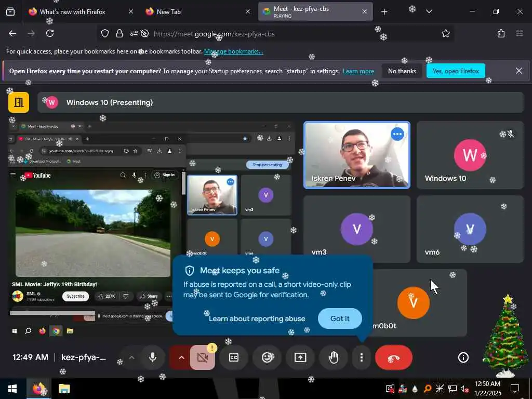Click the meeting code kez-pfya text
Viewport: 532px width, 399px height.
[x=84, y=357]
